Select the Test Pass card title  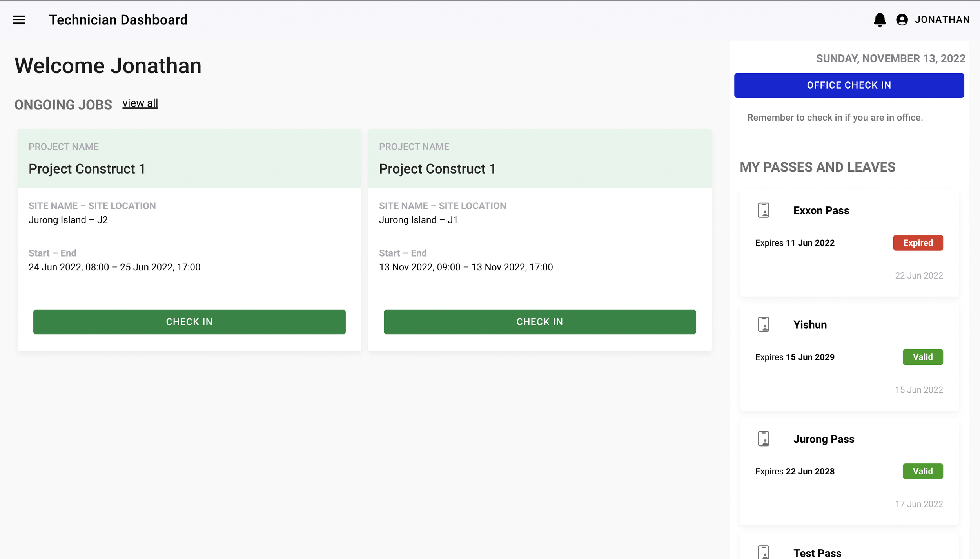[x=817, y=553]
